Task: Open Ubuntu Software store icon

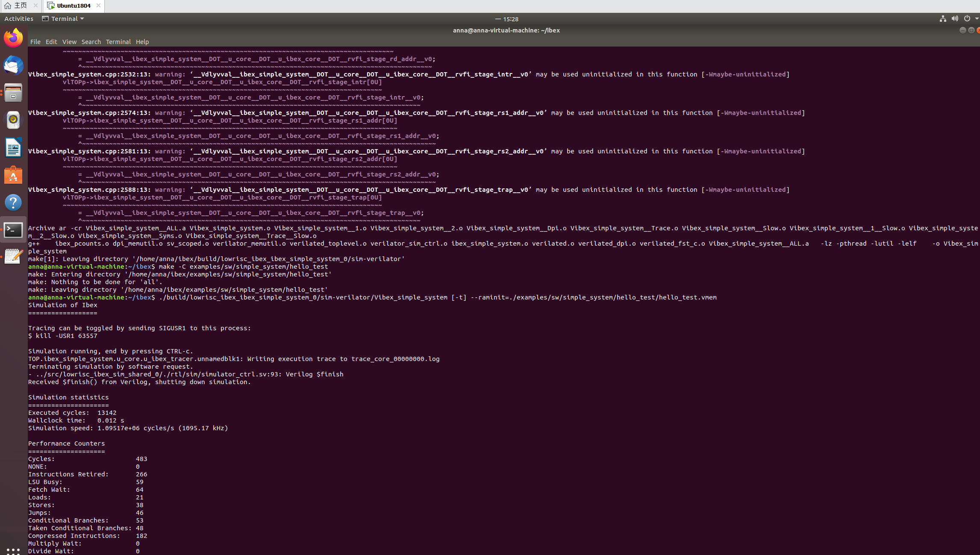Action: tap(13, 175)
